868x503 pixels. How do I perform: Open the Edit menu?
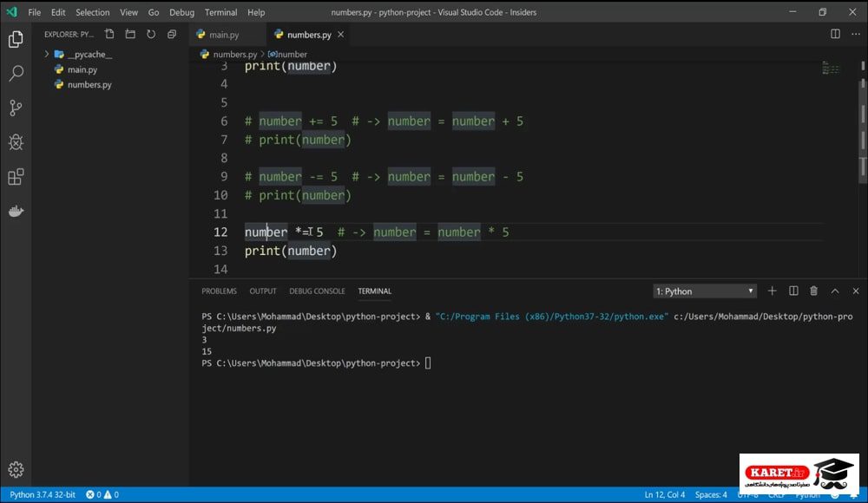coord(58,12)
